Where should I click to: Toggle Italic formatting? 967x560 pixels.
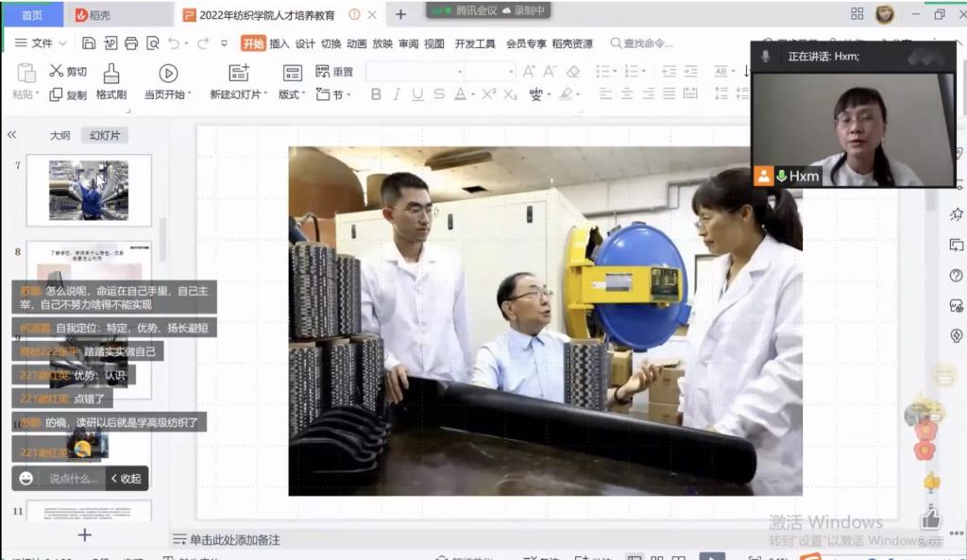click(397, 94)
